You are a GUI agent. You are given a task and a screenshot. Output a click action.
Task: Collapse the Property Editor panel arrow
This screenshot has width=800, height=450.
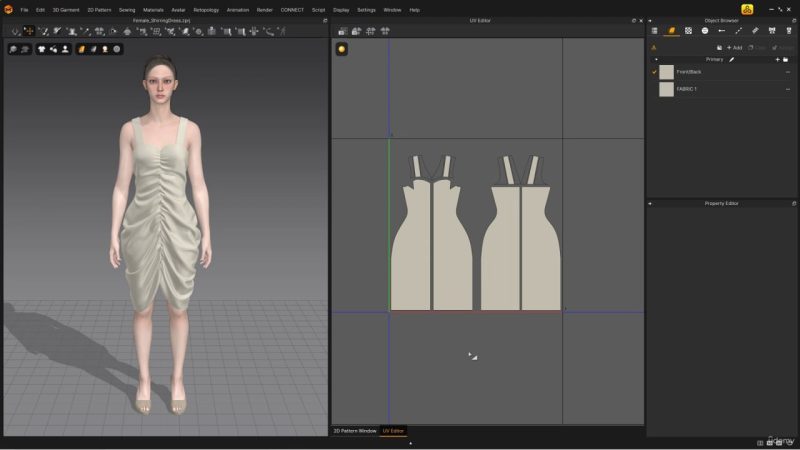click(x=650, y=203)
